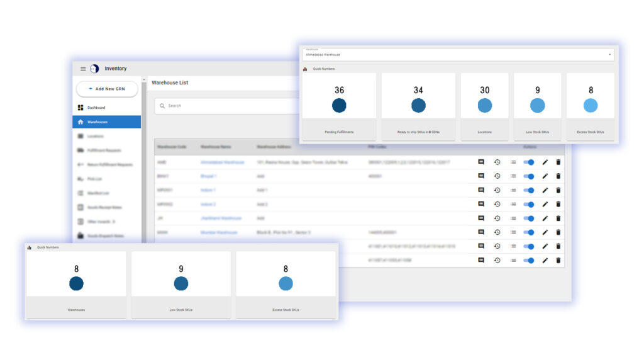Click the Quick Numbers bar chart icon
This screenshot has height=362, width=644.
(305, 69)
